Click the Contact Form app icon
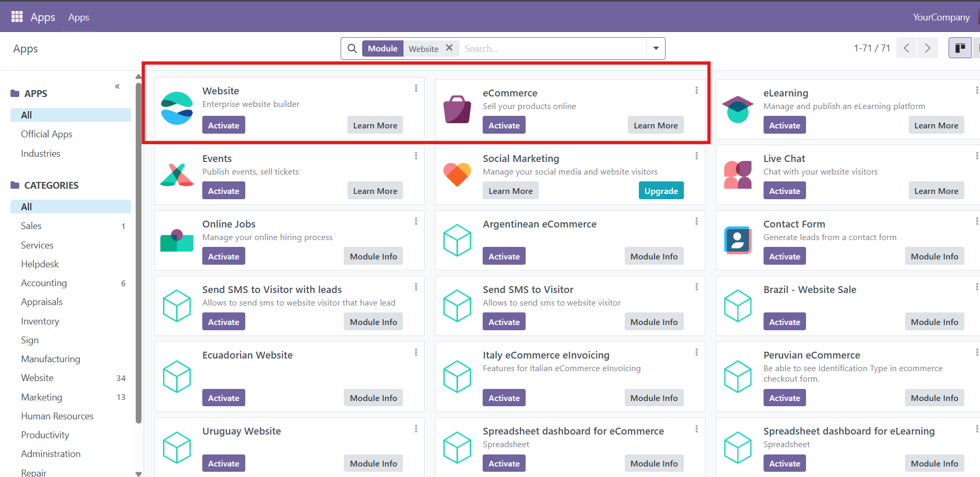980x477 pixels. tap(738, 240)
